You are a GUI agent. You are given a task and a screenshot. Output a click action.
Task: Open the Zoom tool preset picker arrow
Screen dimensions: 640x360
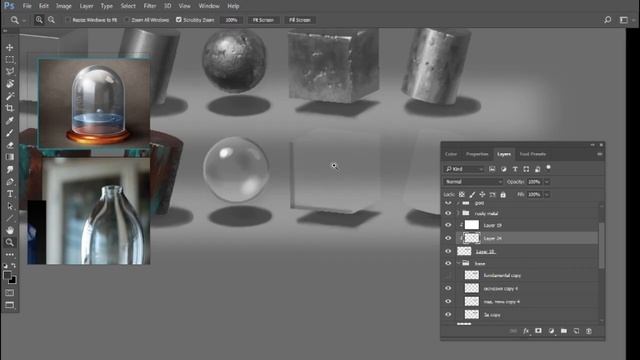click(24, 20)
